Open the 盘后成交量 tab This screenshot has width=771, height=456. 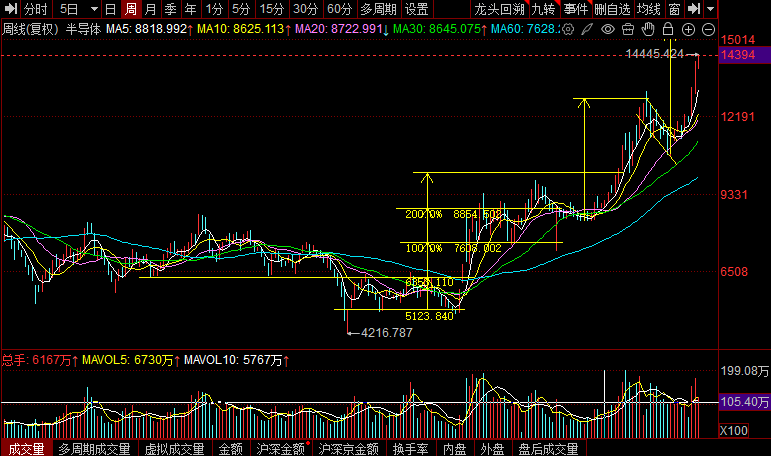pos(548,449)
